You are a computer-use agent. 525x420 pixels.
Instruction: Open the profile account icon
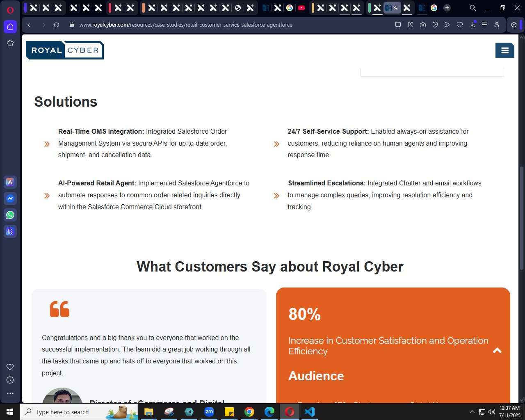click(497, 25)
